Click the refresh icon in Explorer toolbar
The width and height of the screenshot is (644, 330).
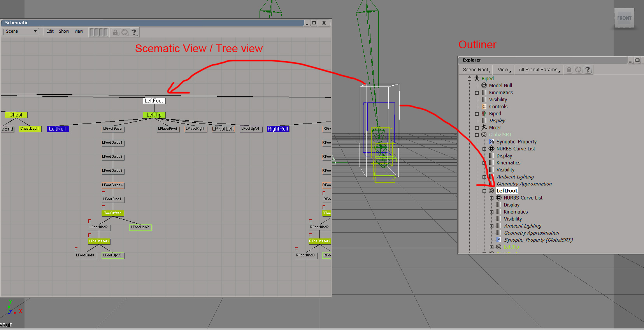[578, 70]
